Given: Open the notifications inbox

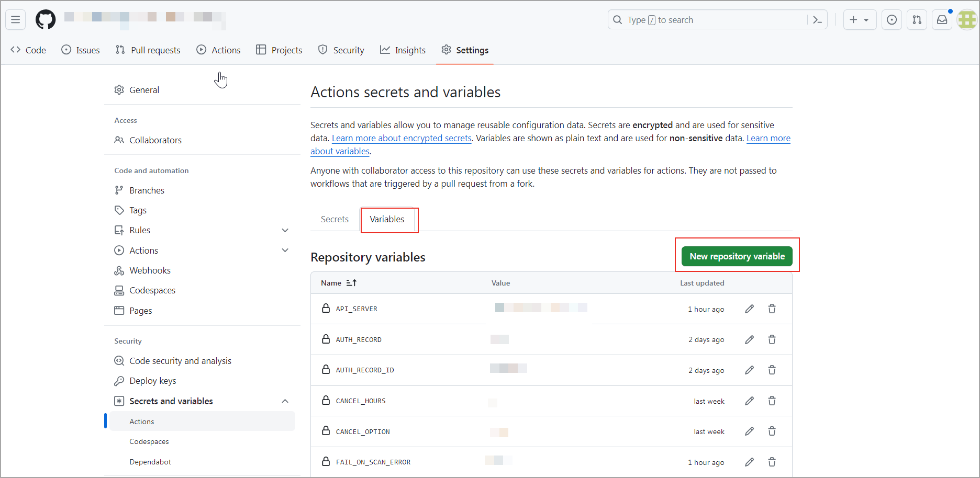Looking at the screenshot, I should 942,20.
